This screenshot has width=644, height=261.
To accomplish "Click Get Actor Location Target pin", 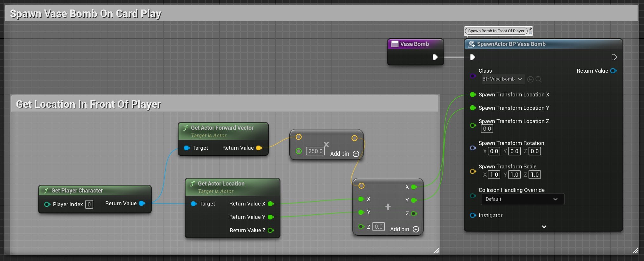I will [x=194, y=204].
